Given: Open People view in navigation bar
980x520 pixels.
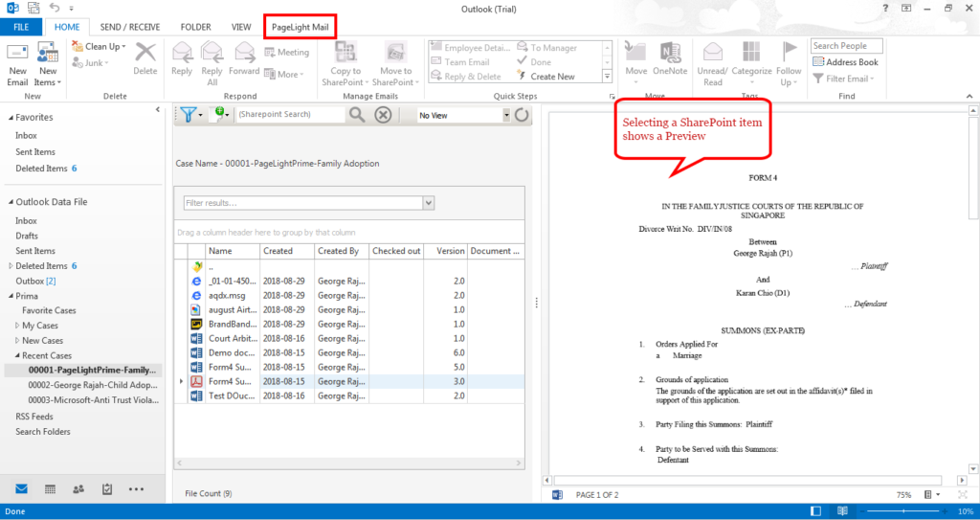Looking at the screenshot, I should (x=78, y=489).
